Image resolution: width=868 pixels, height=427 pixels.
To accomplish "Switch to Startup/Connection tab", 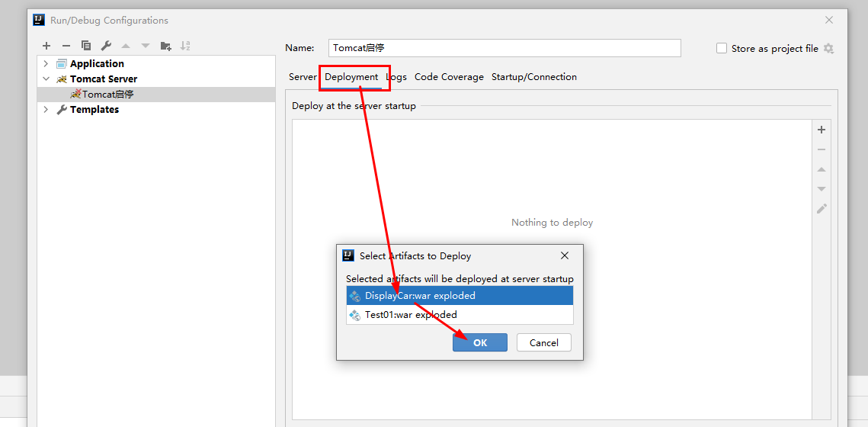I will pos(534,77).
